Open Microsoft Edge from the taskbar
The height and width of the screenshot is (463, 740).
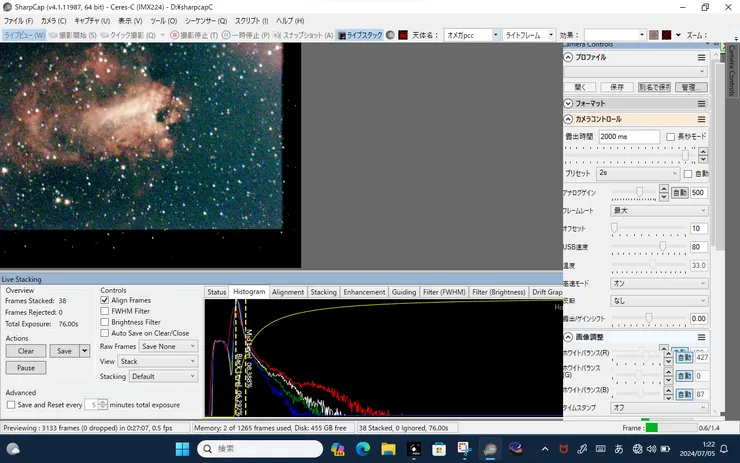pos(362,449)
